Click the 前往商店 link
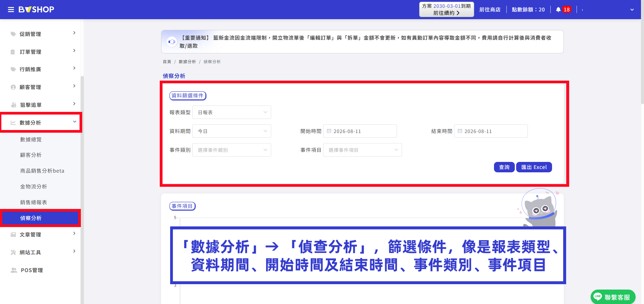This screenshot has height=304, width=644. (490, 9)
